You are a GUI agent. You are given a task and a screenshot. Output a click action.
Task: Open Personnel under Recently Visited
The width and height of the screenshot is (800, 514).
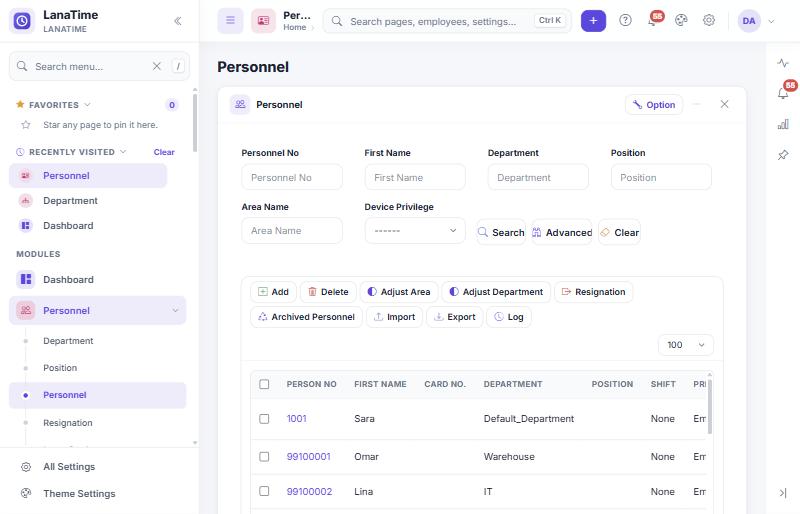pyautogui.click(x=88, y=176)
